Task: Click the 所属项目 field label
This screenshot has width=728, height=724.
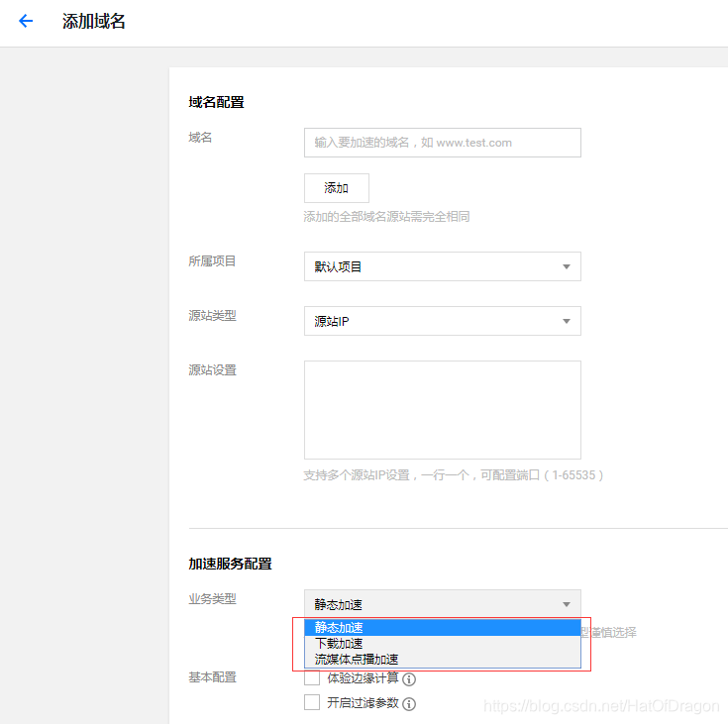Action: (212, 261)
